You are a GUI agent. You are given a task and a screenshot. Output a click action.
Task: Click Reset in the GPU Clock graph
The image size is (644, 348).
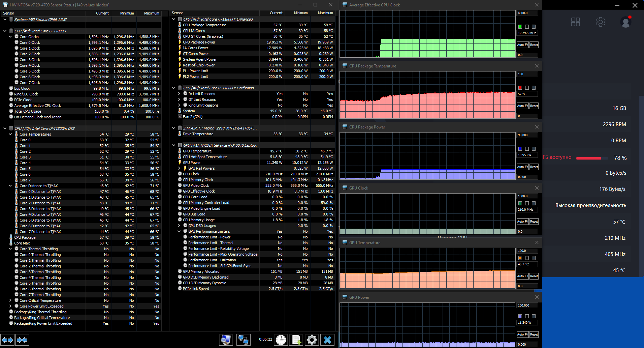(534, 222)
